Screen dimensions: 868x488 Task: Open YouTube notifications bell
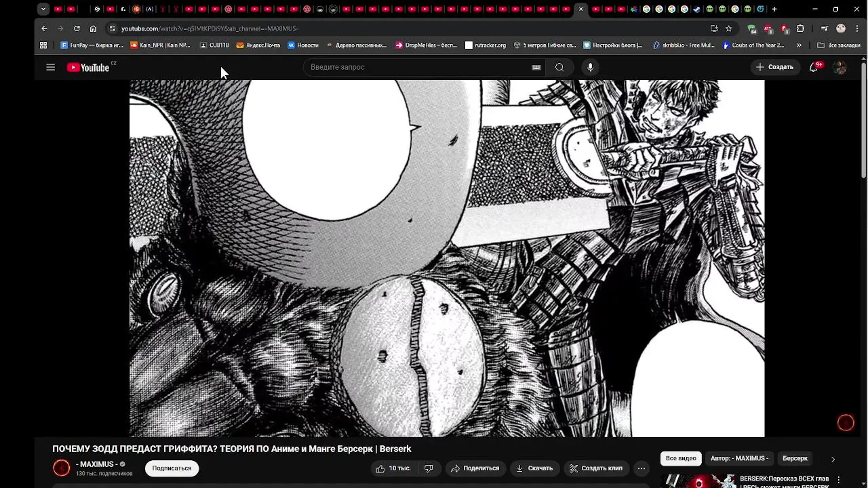814,67
